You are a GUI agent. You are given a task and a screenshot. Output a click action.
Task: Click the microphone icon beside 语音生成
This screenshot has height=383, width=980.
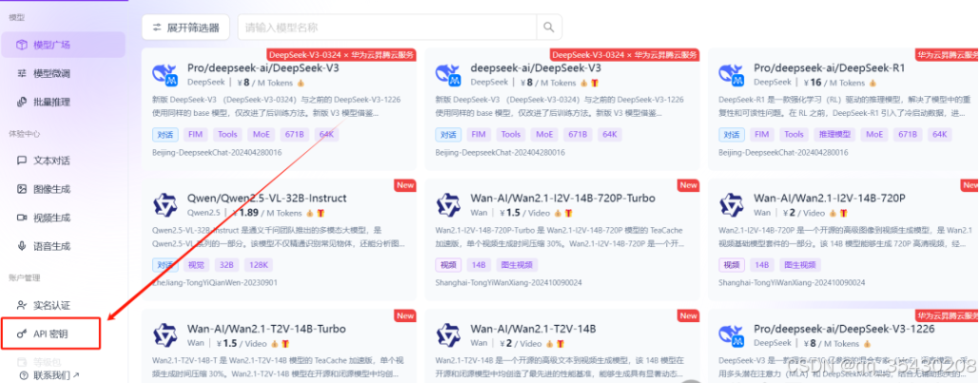(22, 246)
